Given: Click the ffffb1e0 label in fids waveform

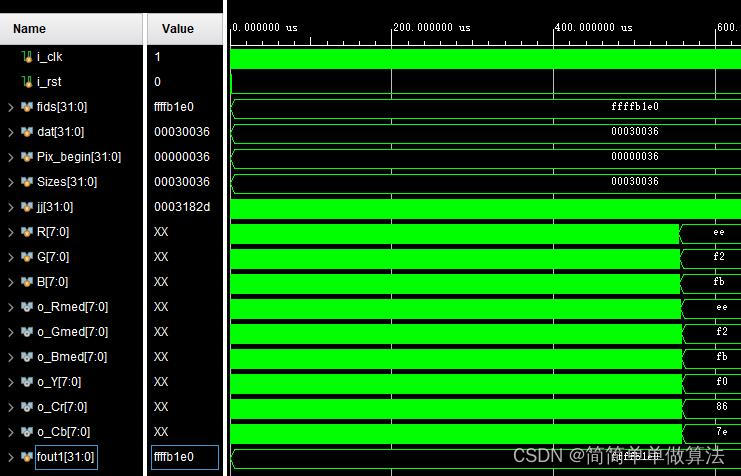Looking at the screenshot, I should click(635, 106).
